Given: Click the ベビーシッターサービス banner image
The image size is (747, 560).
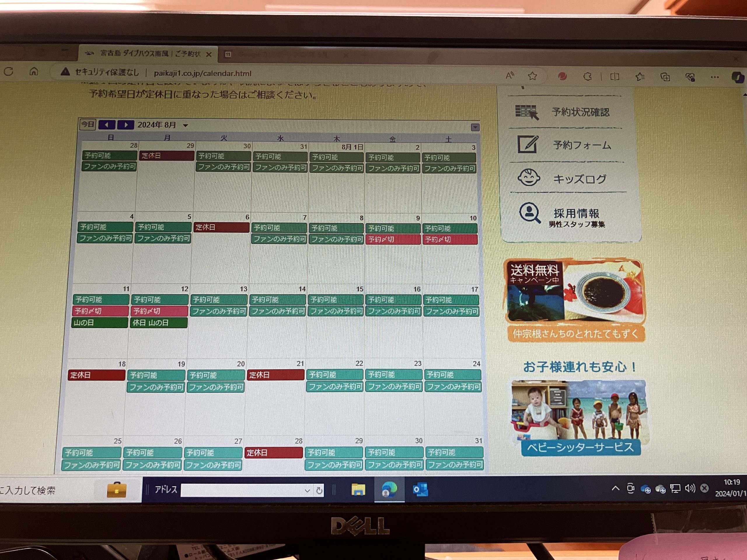Looking at the screenshot, I should pyautogui.click(x=580, y=418).
